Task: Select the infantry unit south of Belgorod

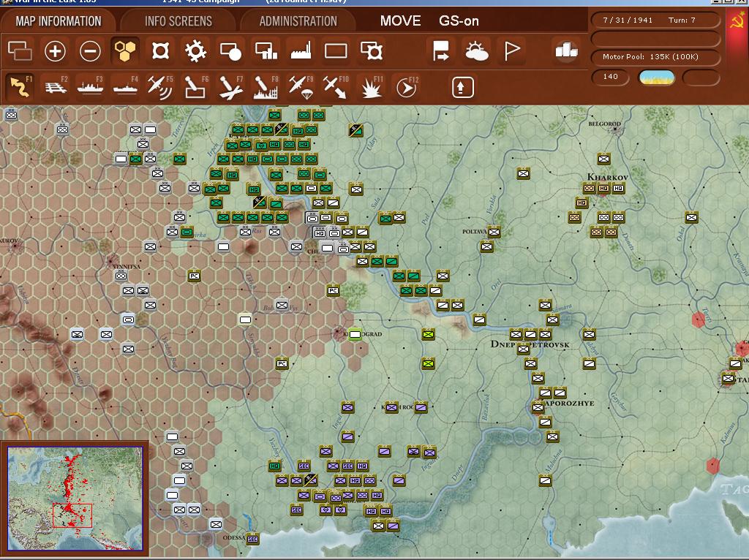Action: point(603,159)
